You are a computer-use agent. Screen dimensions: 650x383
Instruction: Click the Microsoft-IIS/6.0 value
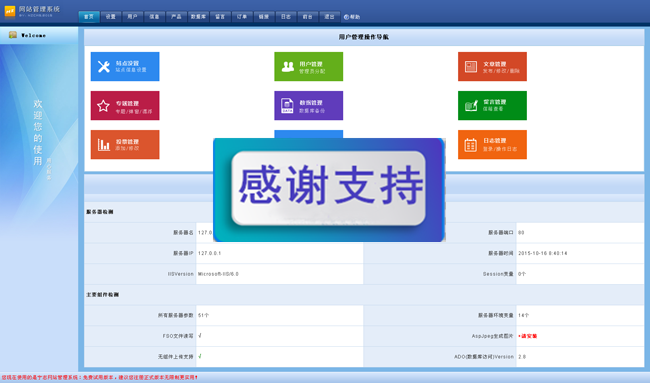pyautogui.click(x=218, y=274)
